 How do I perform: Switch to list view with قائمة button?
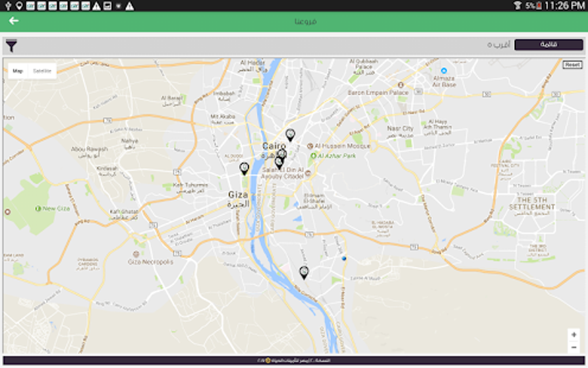pyautogui.click(x=549, y=44)
